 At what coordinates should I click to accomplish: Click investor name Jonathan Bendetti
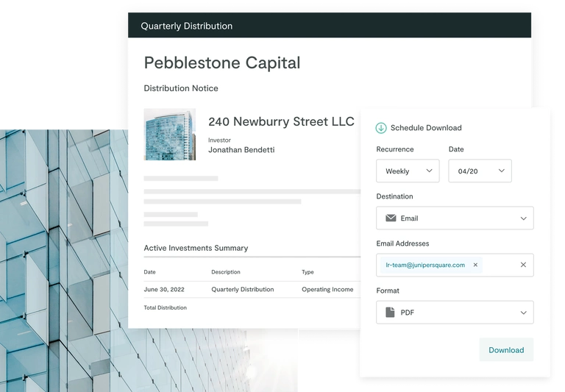tap(241, 150)
